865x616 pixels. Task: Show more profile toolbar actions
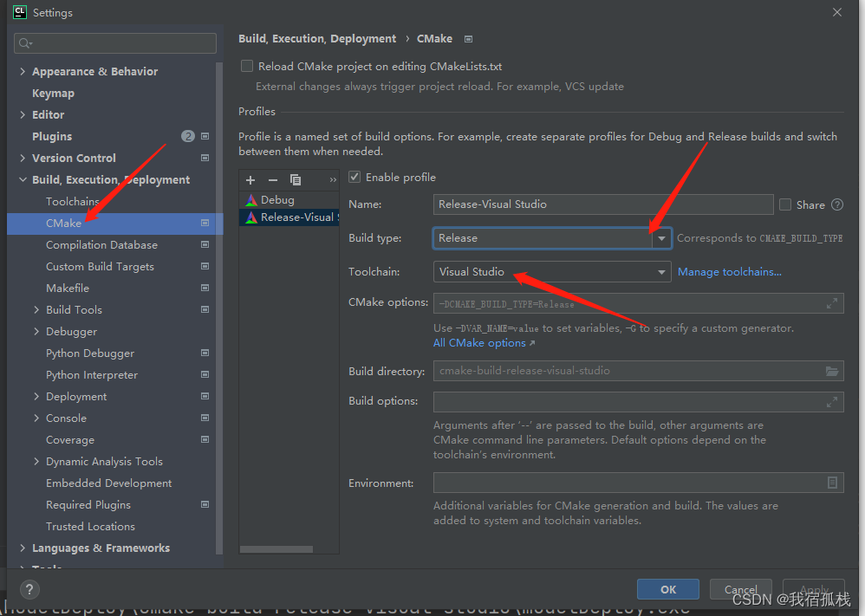[333, 180]
